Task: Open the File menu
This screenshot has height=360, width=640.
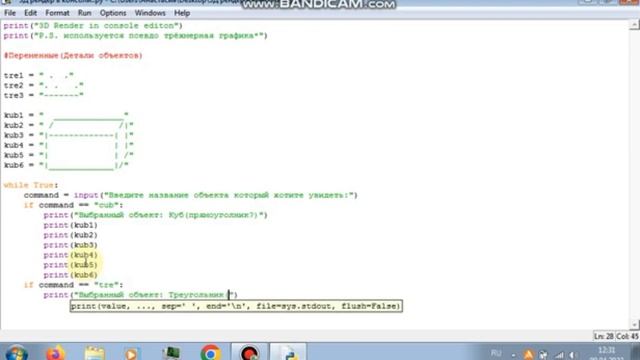Action: pos(10,13)
